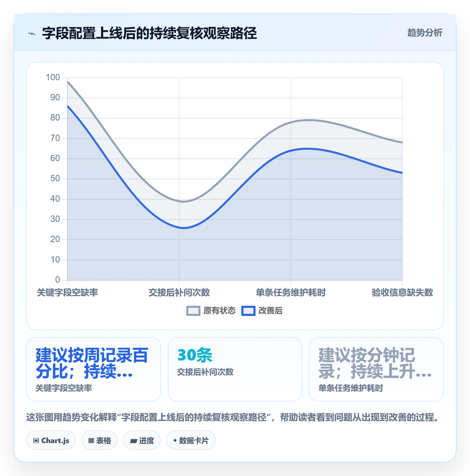
Task: Select the 数据卡片 tag
Action: coord(191,440)
